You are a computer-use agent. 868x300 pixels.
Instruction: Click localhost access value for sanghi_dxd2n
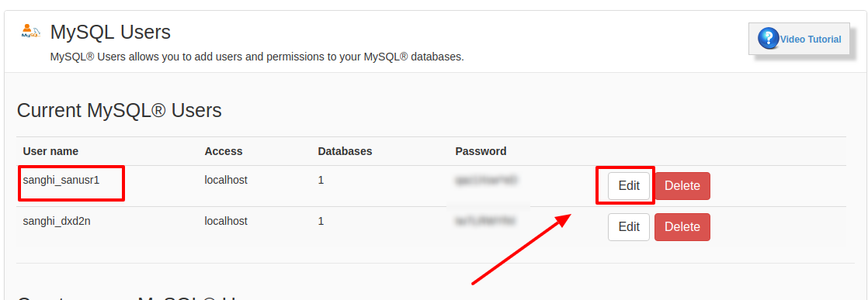(226, 221)
